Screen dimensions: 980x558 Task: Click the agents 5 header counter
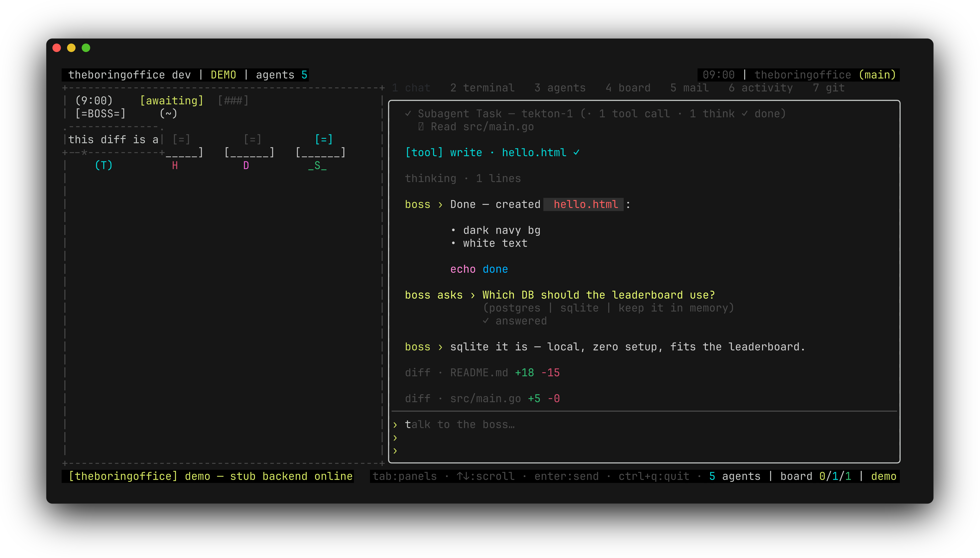282,75
